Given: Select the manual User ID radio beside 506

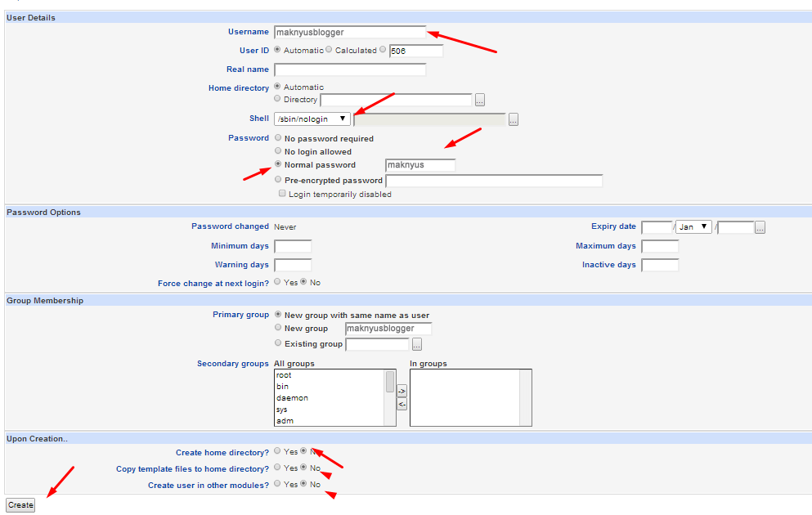Looking at the screenshot, I should pos(383,50).
